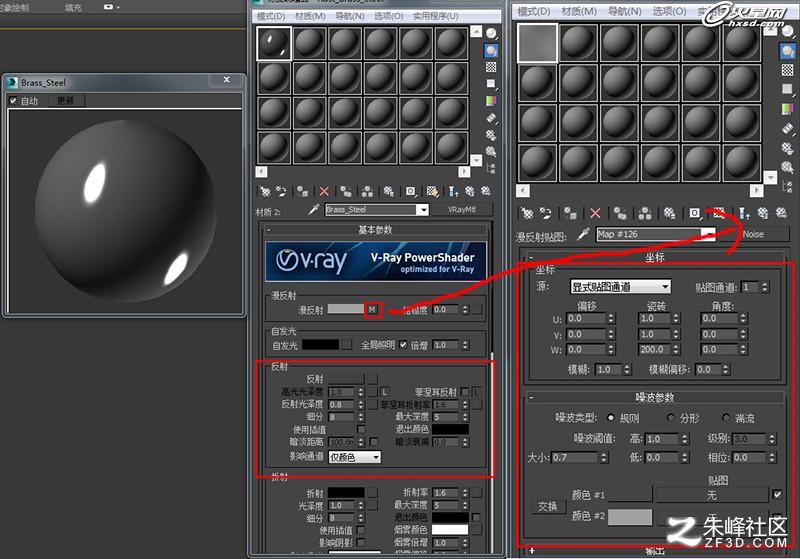The height and width of the screenshot is (559, 800).
Task: Reset map with red X in Map #126 editor
Action: click(595, 213)
